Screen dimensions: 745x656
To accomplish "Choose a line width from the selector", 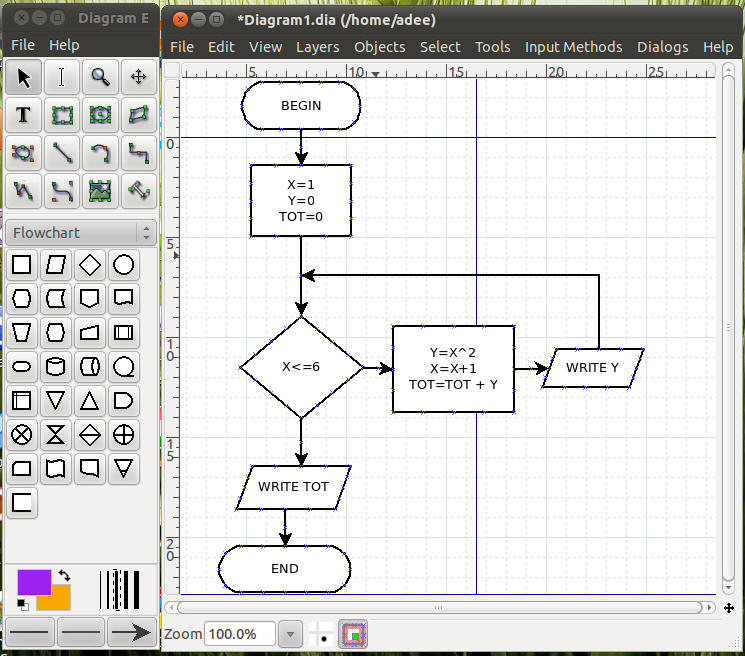I will pyautogui.click(x=119, y=590).
